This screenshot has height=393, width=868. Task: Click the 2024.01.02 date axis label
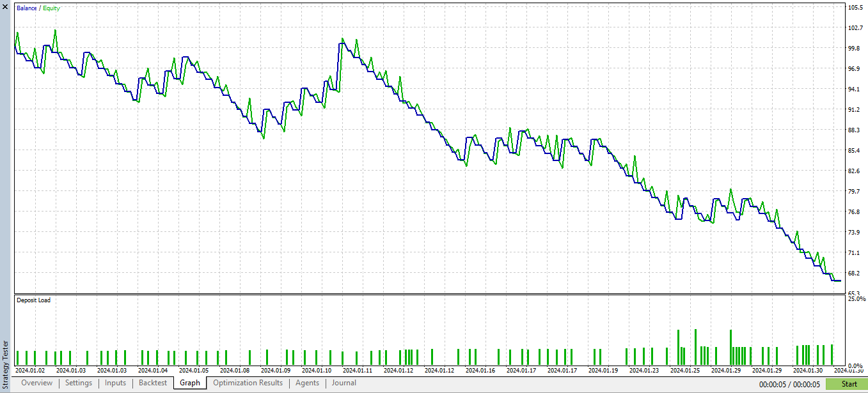click(x=31, y=371)
